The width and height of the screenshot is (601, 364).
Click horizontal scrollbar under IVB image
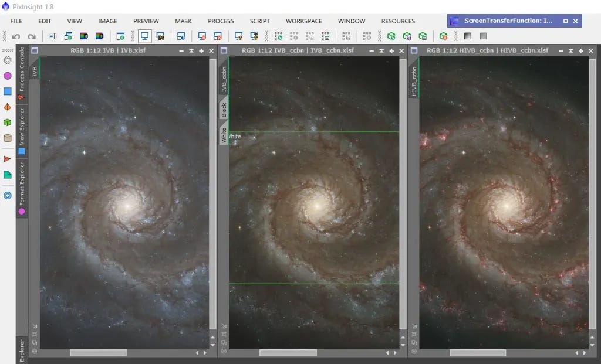98,353
